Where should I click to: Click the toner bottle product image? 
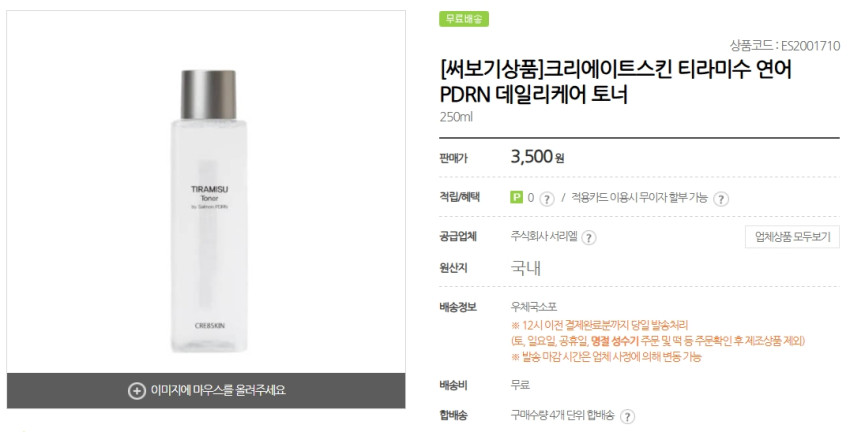(209, 211)
